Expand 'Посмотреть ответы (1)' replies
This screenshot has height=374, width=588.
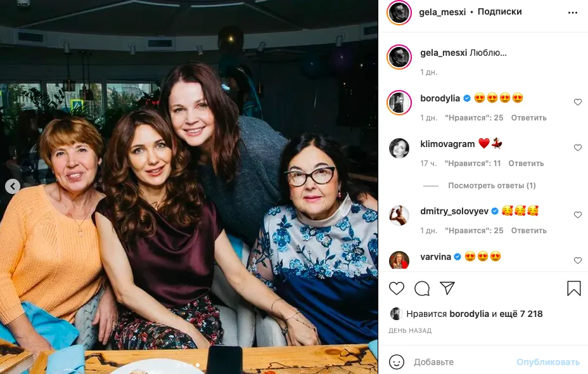click(492, 186)
